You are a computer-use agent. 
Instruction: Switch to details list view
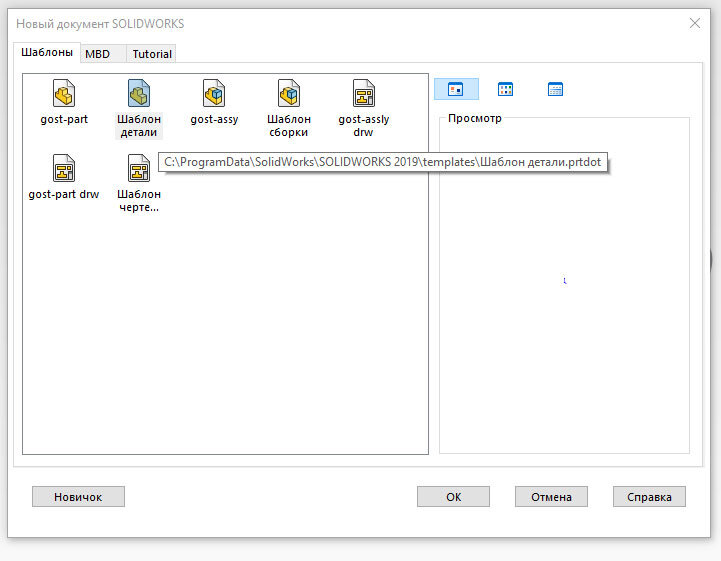click(555, 89)
